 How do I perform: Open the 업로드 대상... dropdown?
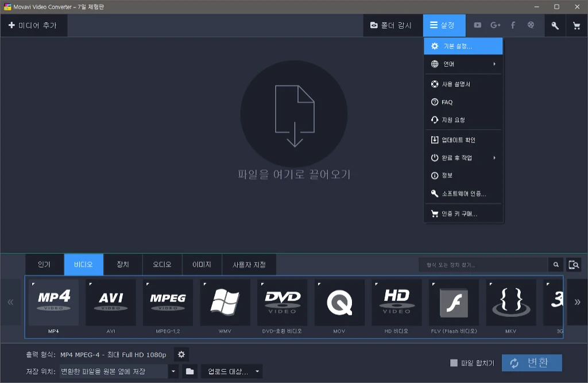232,372
